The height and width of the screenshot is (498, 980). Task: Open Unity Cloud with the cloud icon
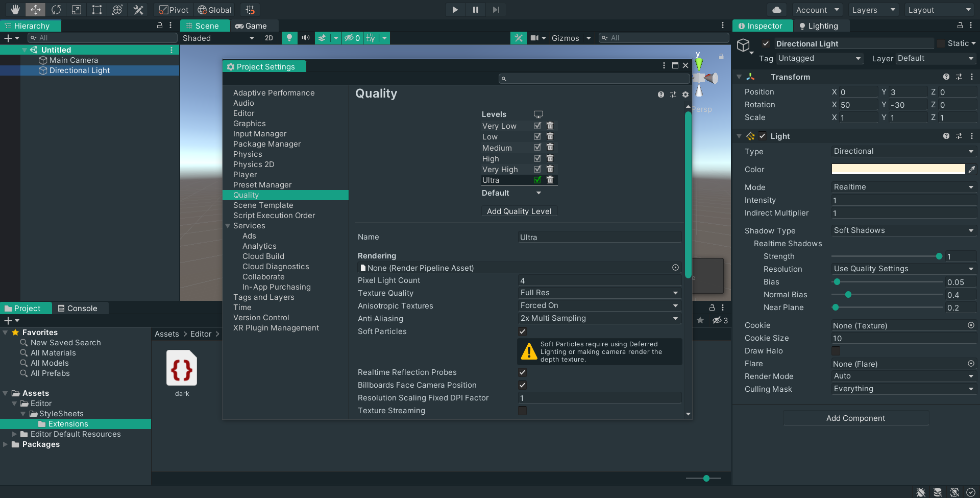[777, 9]
